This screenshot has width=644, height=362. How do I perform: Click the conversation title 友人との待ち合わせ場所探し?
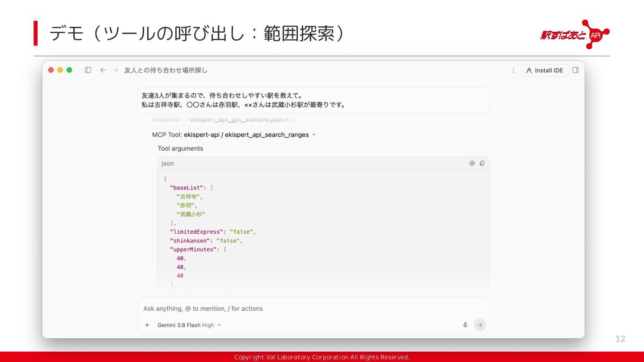(x=166, y=70)
